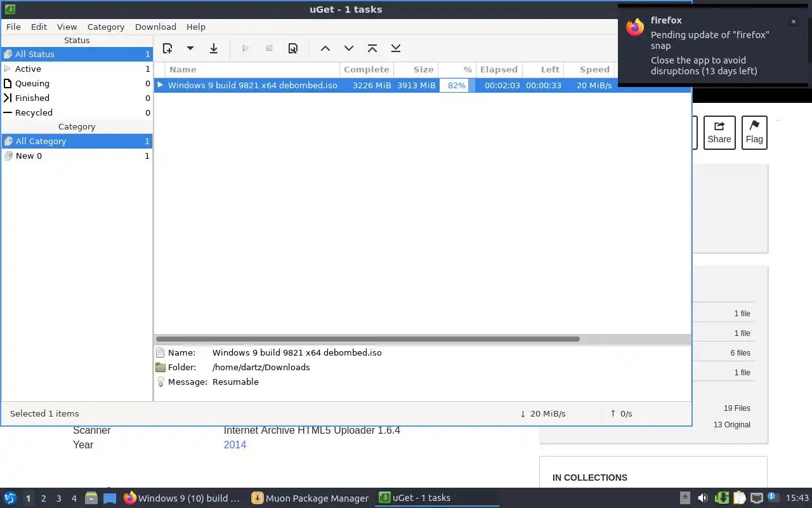Switch to workspace 4 on the taskbar

click(74, 498)
